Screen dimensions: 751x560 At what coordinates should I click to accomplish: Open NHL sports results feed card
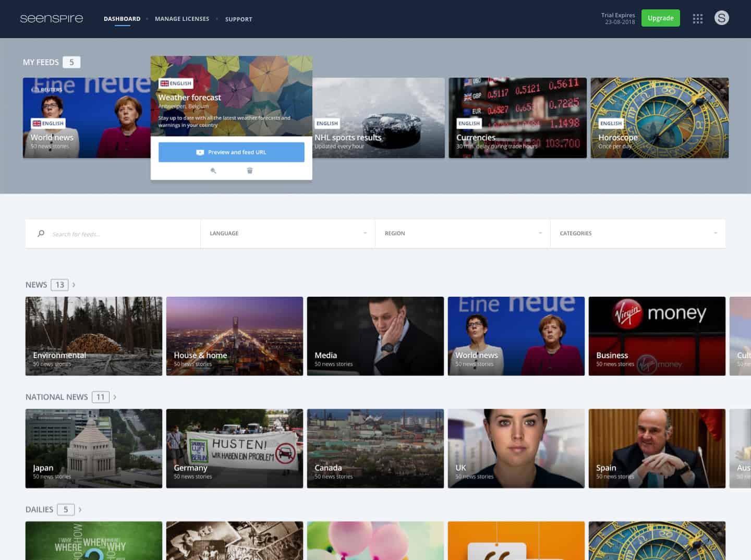point(379,118)
